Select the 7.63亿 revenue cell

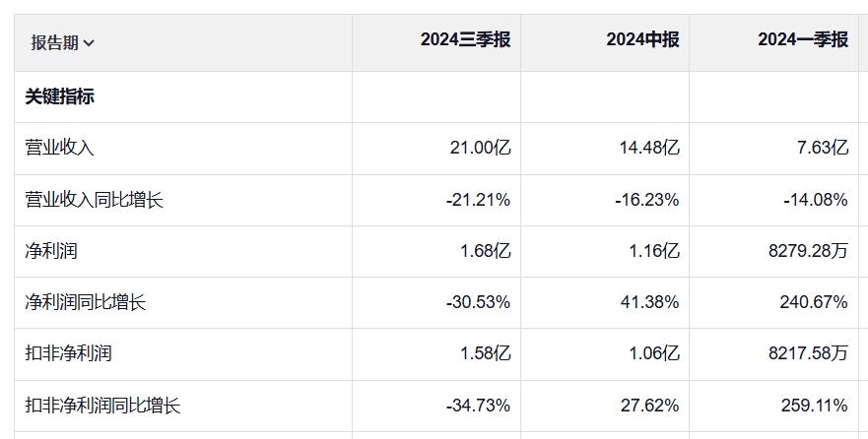[821, 148]
